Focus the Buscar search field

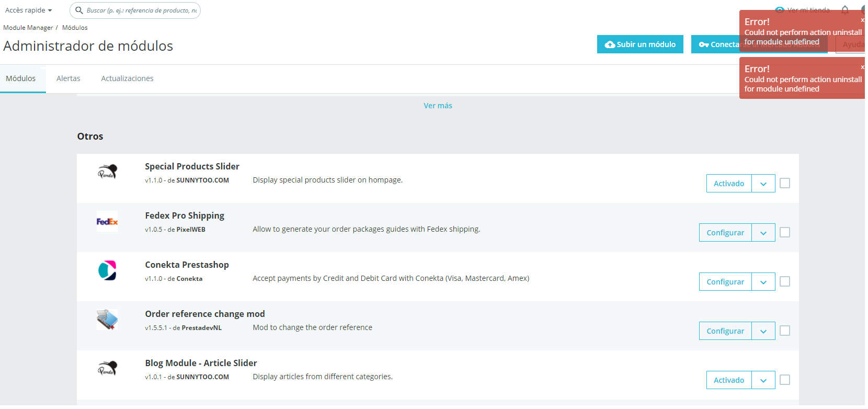pos(135,10)
